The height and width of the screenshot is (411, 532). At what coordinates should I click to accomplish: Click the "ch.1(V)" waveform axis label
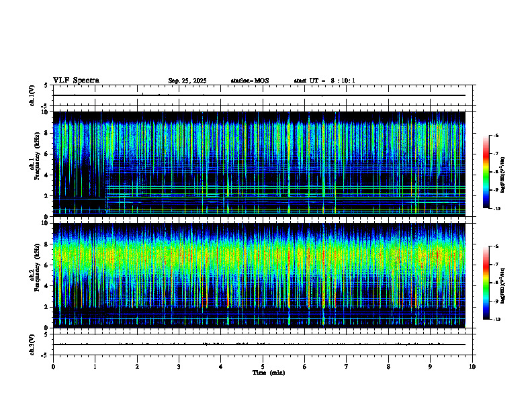(x=32, y=95)
